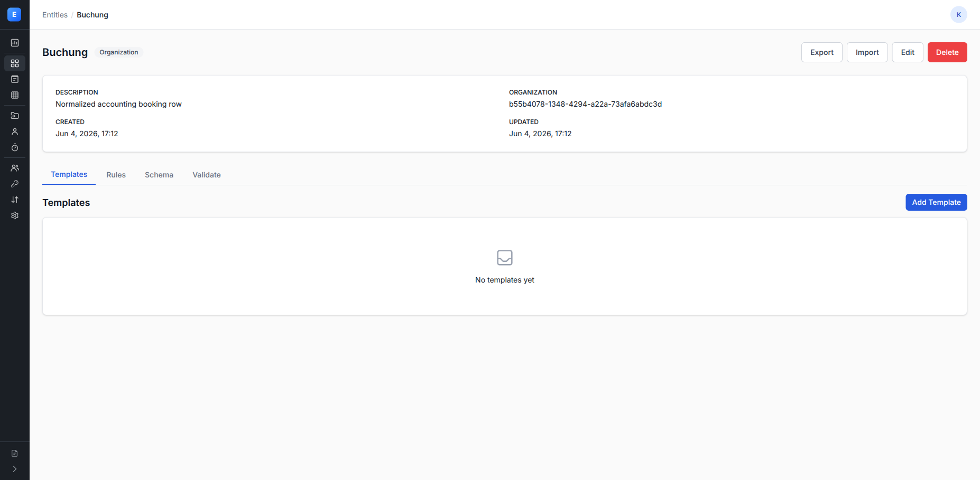Click the Organization badge next to Buchung
Viewport: 980px width, 480px height.
tap(119, 52)
